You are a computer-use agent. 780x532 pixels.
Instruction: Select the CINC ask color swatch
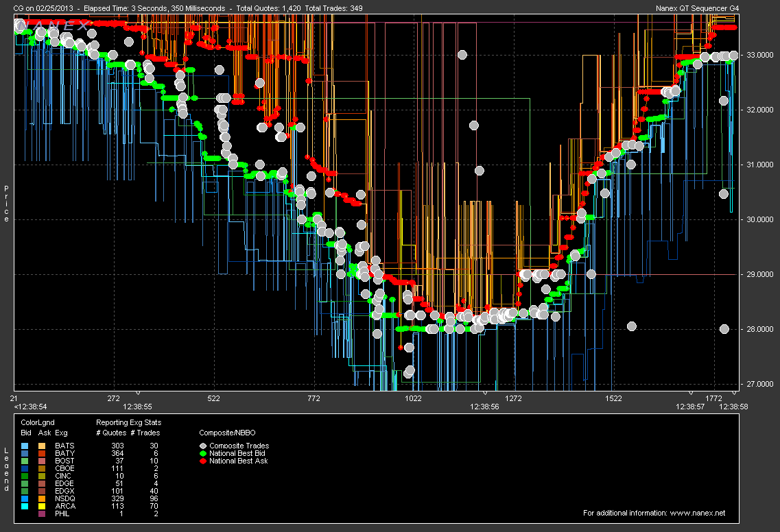tap(42, 476)
